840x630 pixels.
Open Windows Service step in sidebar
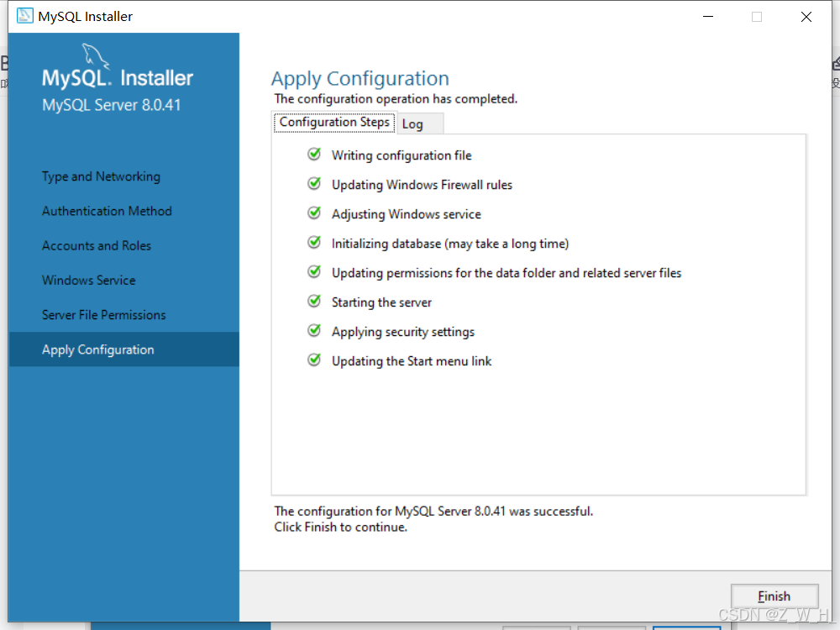click(x=89, y=281)
